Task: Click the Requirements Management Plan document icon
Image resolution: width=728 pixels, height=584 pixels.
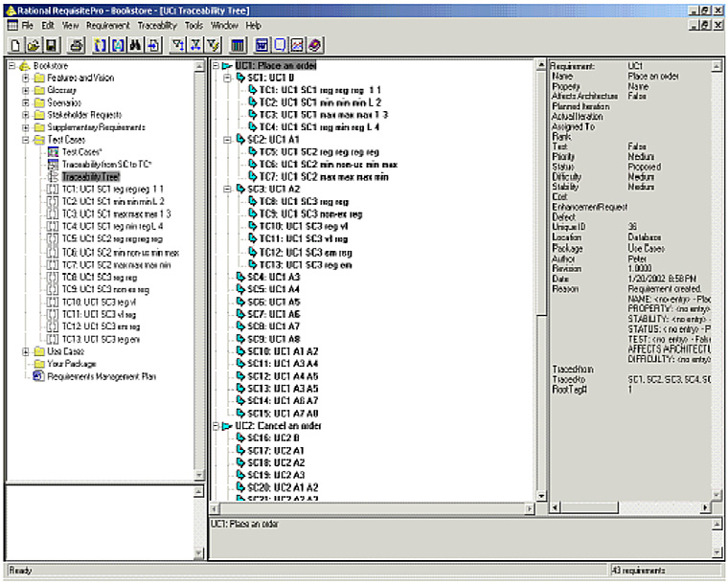Action: coord(38,376)
